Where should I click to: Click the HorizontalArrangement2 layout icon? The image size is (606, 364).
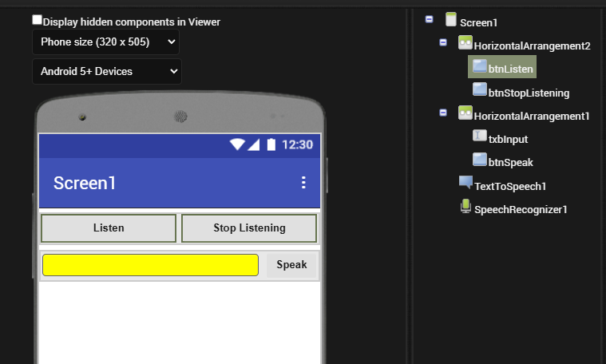tap(465, 42)
